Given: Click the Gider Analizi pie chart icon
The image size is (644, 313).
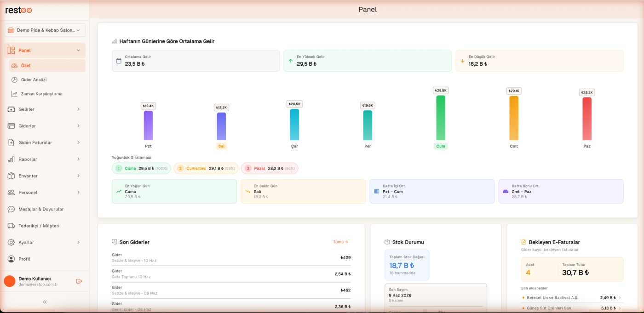Looking at the screenshot, I should (14, 80).
